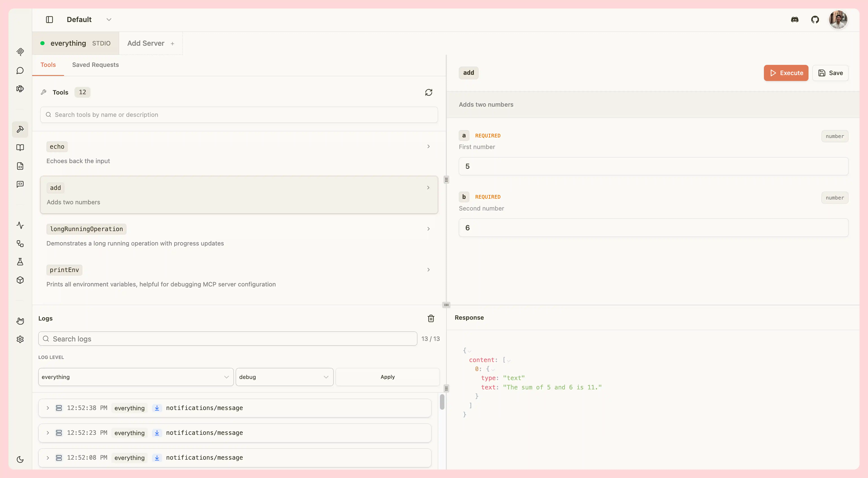Screen dimensions: 868x478
Task: Expand the 12:52:23 PM log entry
Action: tap(48, 433)
